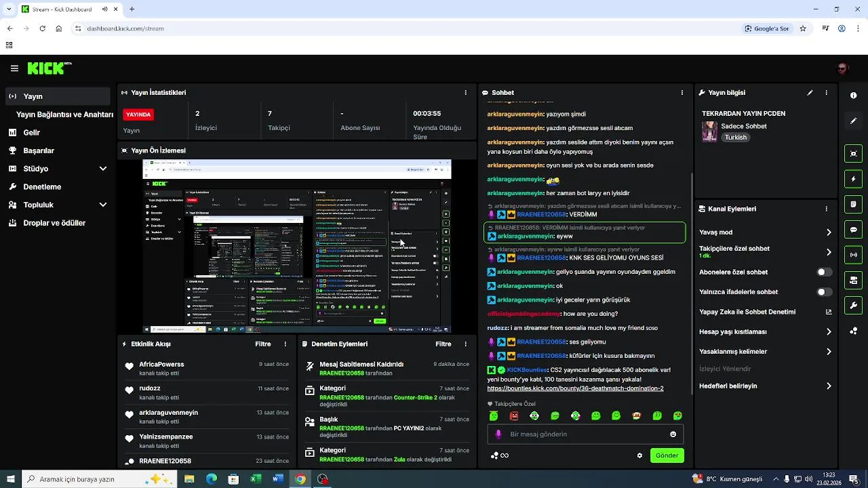Toggle the broadcast signal panel icon in right rail

[x=853, y=255]
